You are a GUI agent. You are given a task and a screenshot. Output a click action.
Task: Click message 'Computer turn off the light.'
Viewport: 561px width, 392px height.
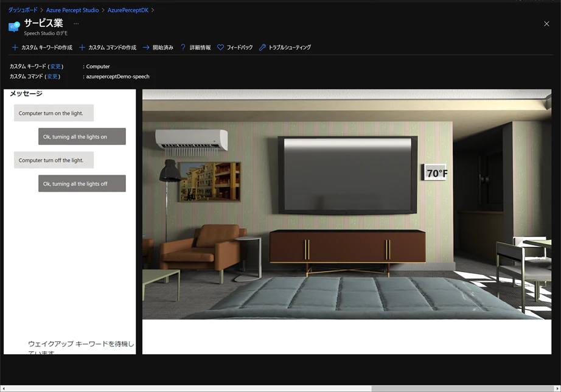click(x=54, y=160)
